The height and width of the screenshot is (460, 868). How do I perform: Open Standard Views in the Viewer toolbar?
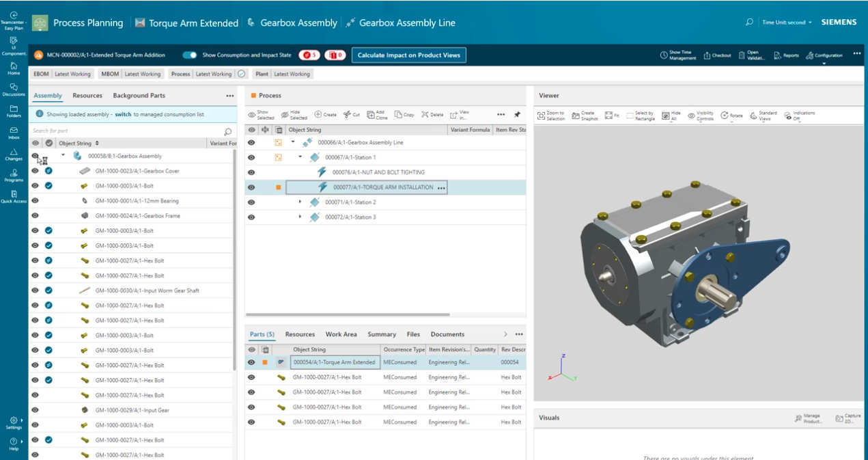coord(764,116)
